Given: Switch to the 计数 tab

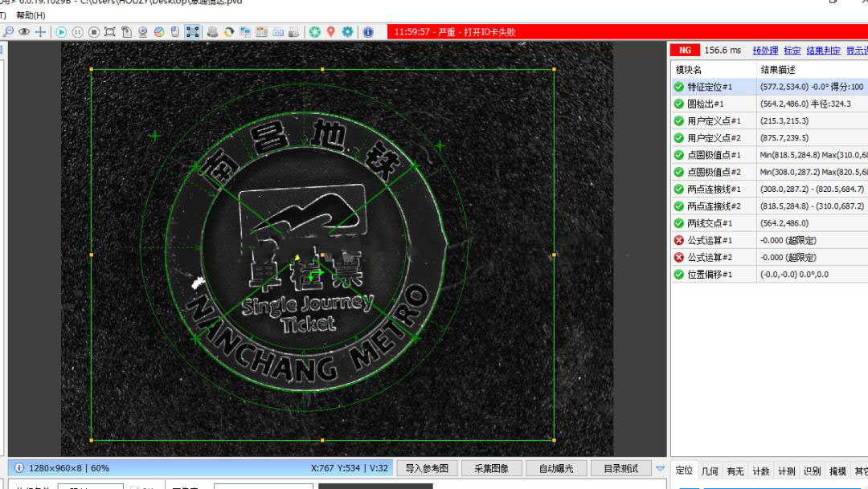Looking at the screenshot, I should pos(760,471).
